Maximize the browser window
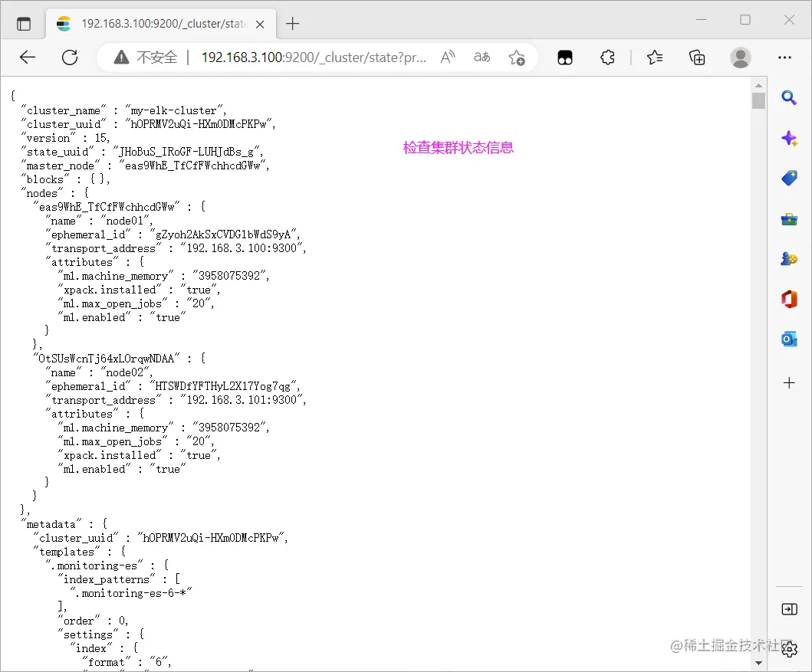Image resolution: width=812 pixels, height=672 pixels. tap(745, 20)
